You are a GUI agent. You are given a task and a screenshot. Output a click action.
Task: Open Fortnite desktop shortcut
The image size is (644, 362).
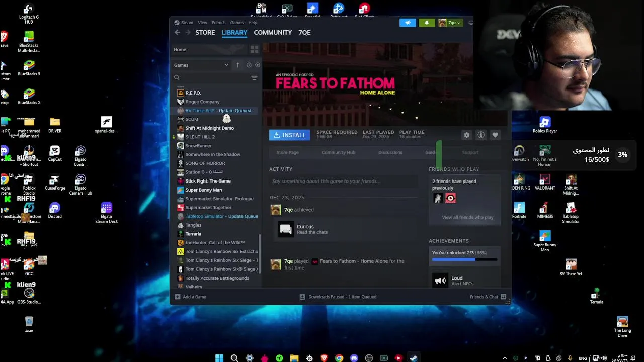[519, 211]
